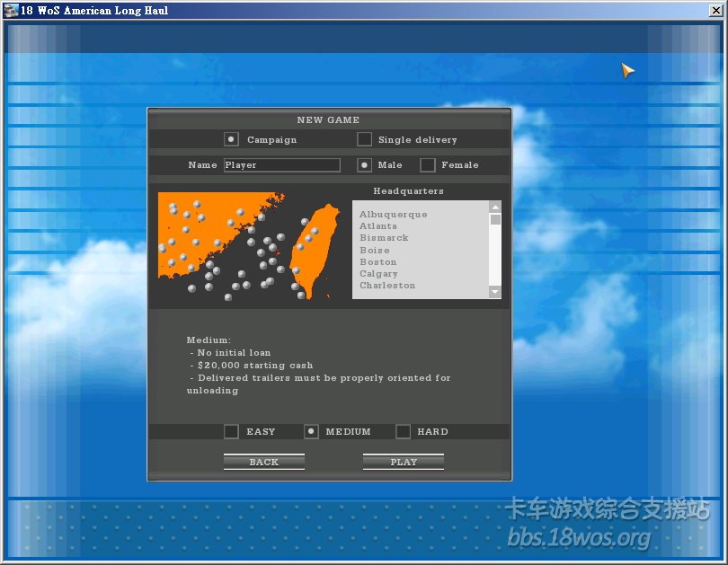This screenshot has width=728, height=565.
Task: Click the Play button
Action: click(404, 462)
